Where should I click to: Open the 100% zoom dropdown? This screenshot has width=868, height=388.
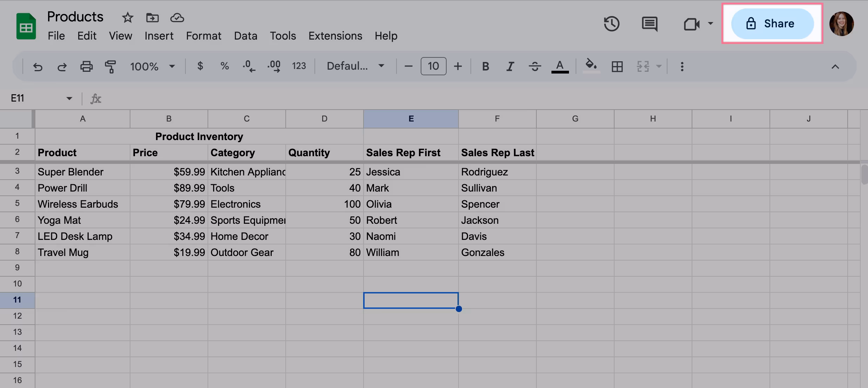[152, 66]
